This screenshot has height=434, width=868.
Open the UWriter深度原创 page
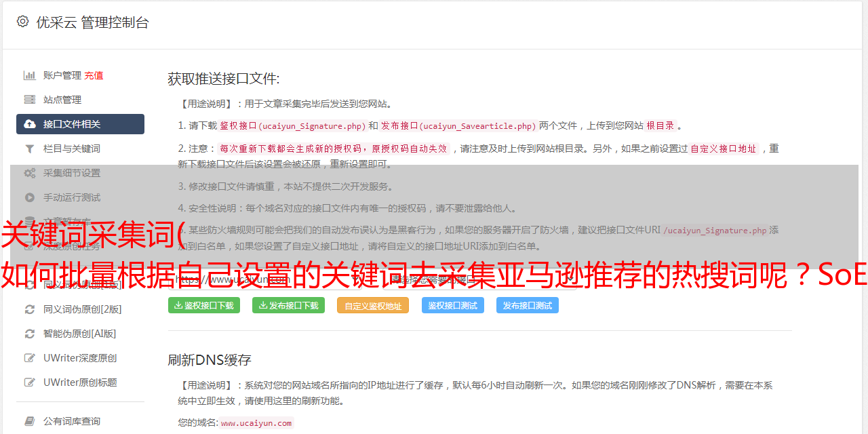coord(80,358)
